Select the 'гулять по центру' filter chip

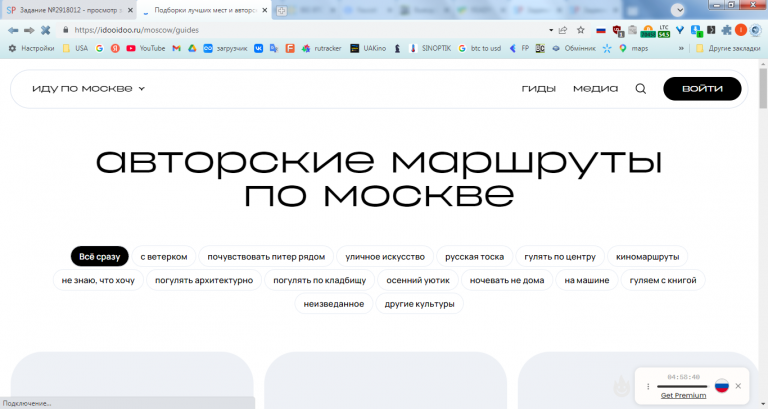[560, 256]
